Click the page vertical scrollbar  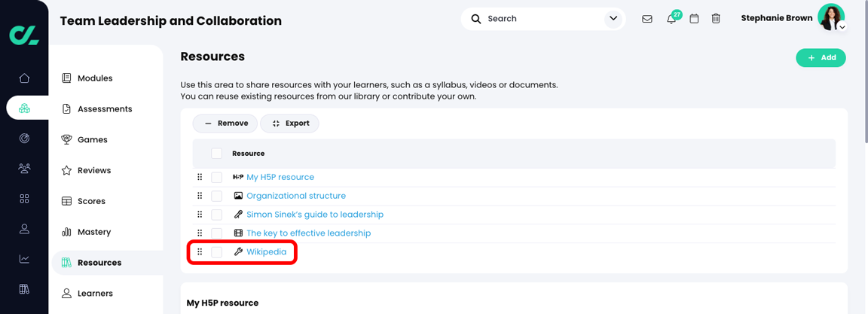click(865, 72)
